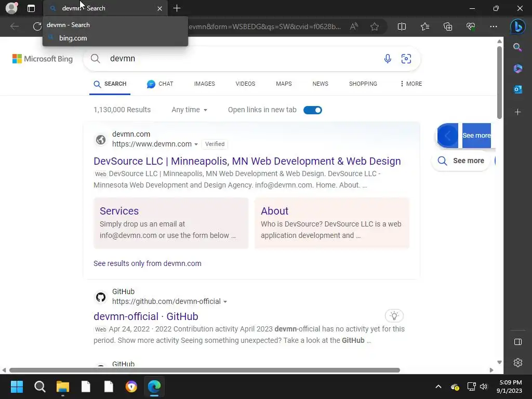
Task: Expand the Any time filter
Action: 189,110
